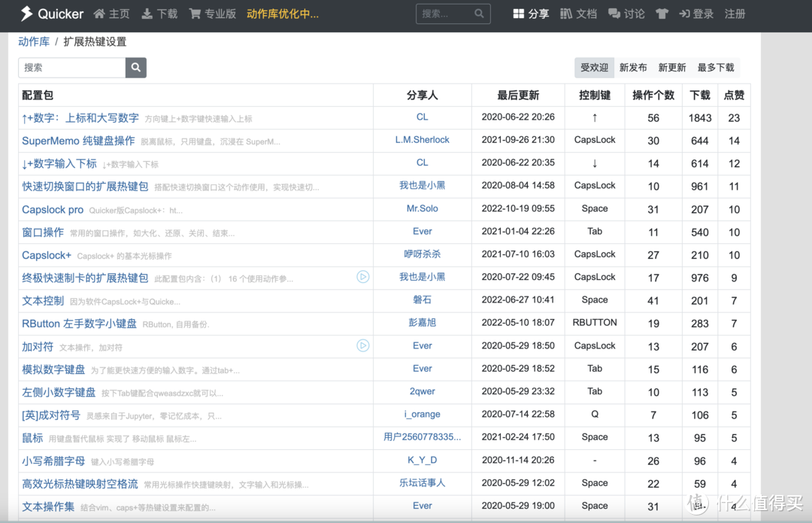This screenshot has width=812, height=523.
Task: Open the Capslock pro package
Action: pyautogui.click(x=53, y=209)
